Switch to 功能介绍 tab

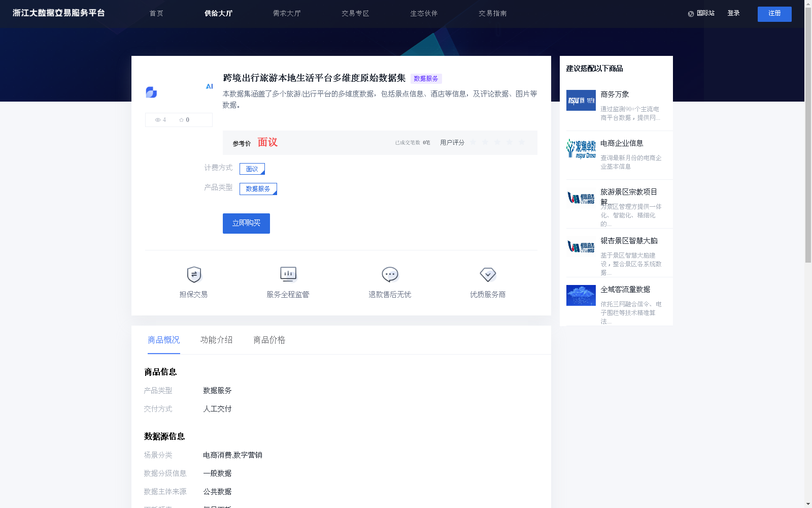coord(217,340)
